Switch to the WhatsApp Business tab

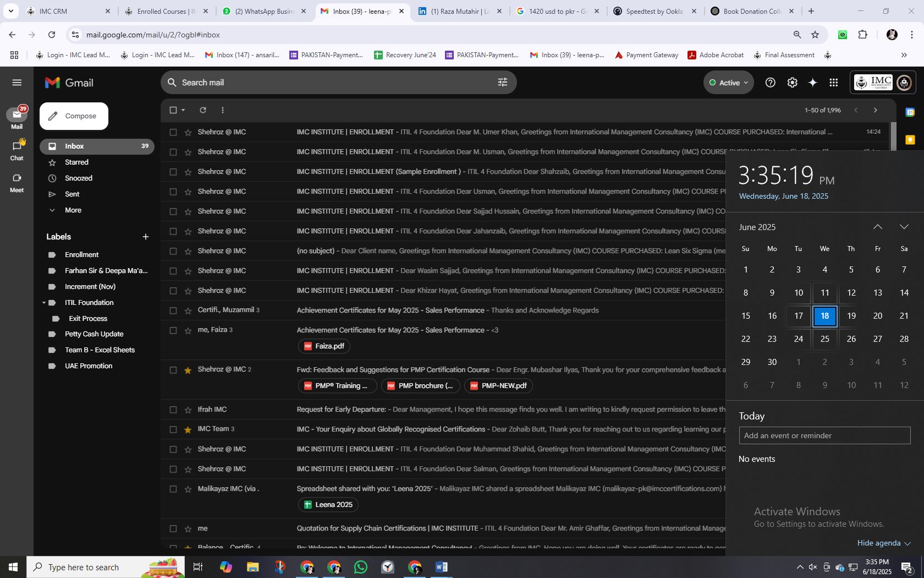pyautogui.click(x=264, y=11)
